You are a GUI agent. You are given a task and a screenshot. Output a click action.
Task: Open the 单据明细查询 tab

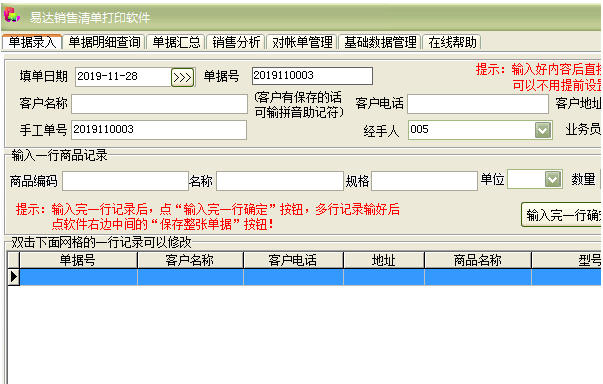pyautogui.click(x=104, y=42)
